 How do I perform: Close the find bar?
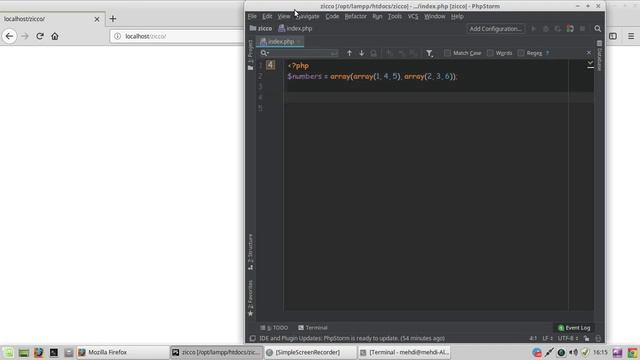589,53
